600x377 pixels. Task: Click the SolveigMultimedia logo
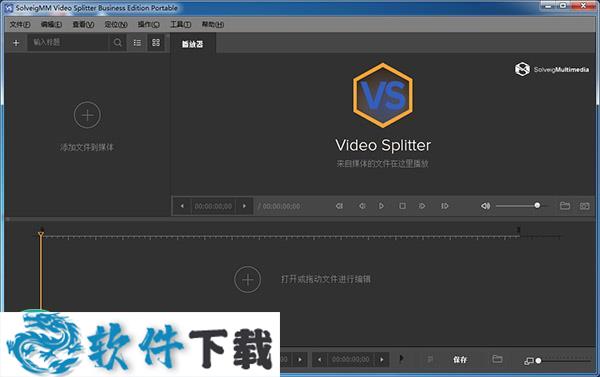coord(552,69)
